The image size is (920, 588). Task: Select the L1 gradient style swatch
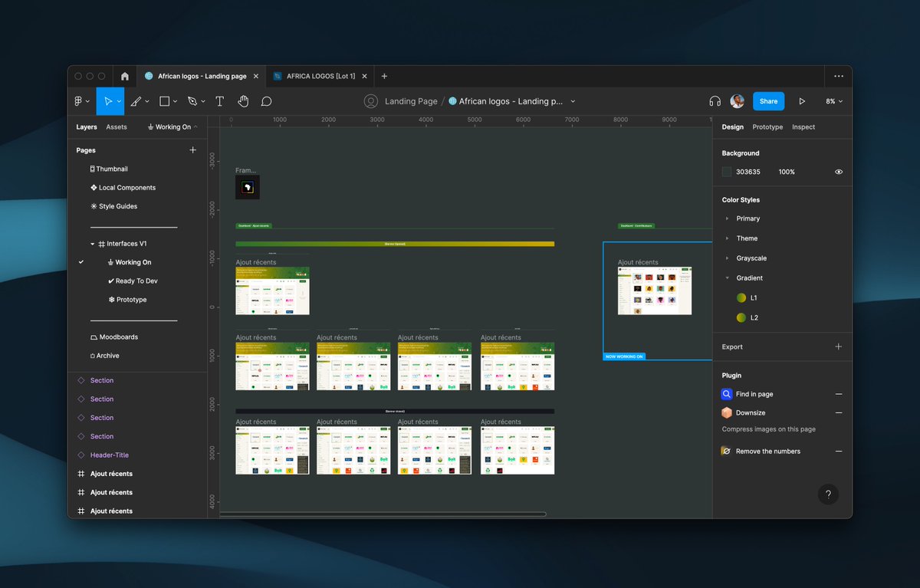[741, 297]
